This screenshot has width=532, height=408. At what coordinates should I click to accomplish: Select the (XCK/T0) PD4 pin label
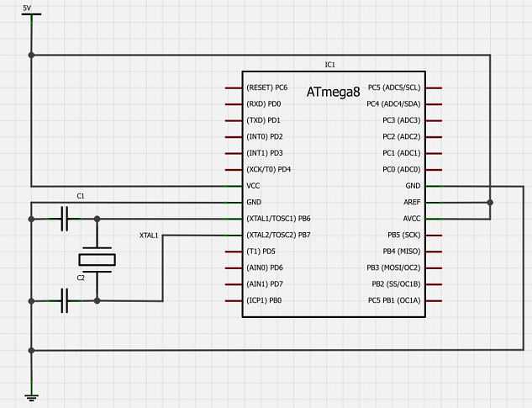coord(268,170)
